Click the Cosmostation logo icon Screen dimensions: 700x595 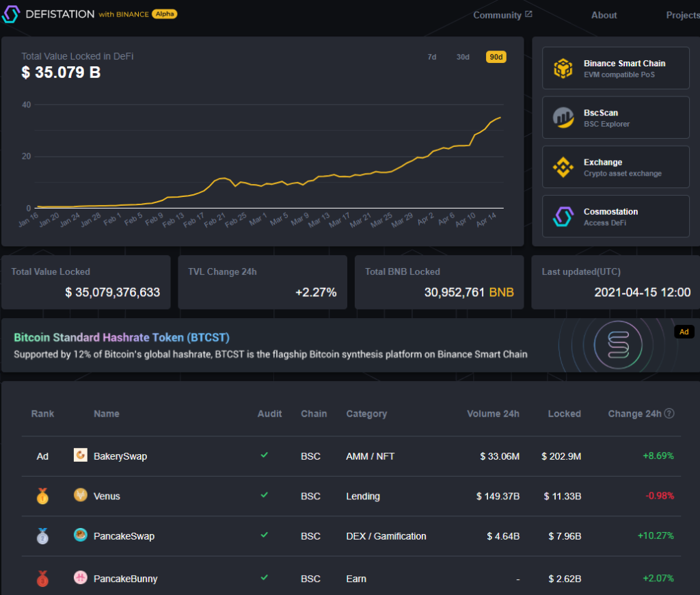[x=562, y=216]
